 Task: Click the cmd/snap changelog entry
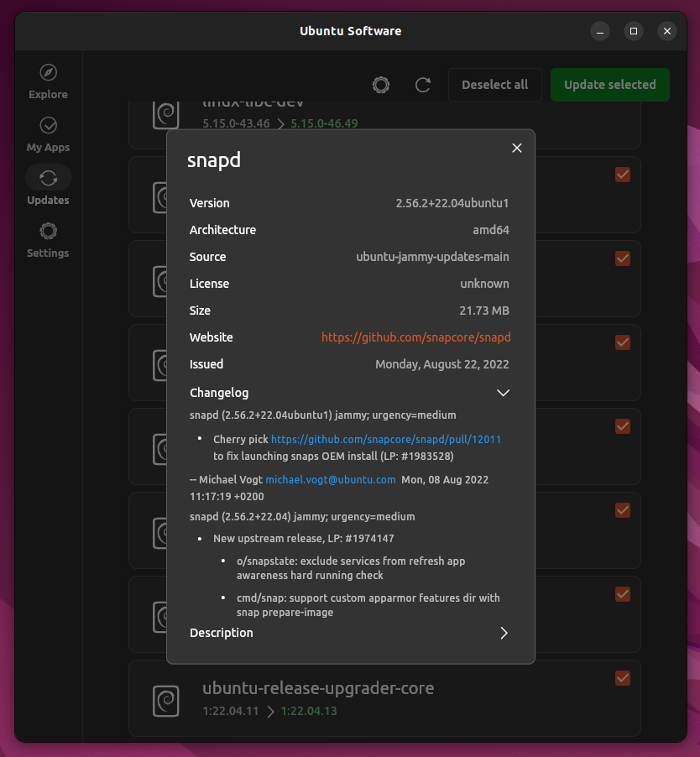point(368,605)
